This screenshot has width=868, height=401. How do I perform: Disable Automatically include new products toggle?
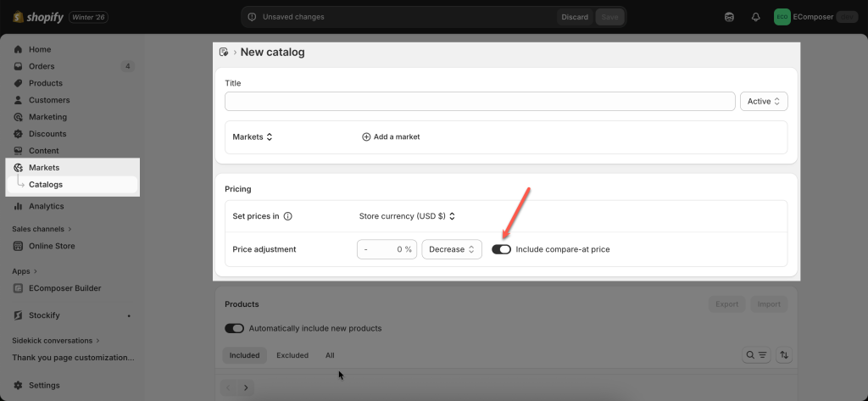click(234, 328)
